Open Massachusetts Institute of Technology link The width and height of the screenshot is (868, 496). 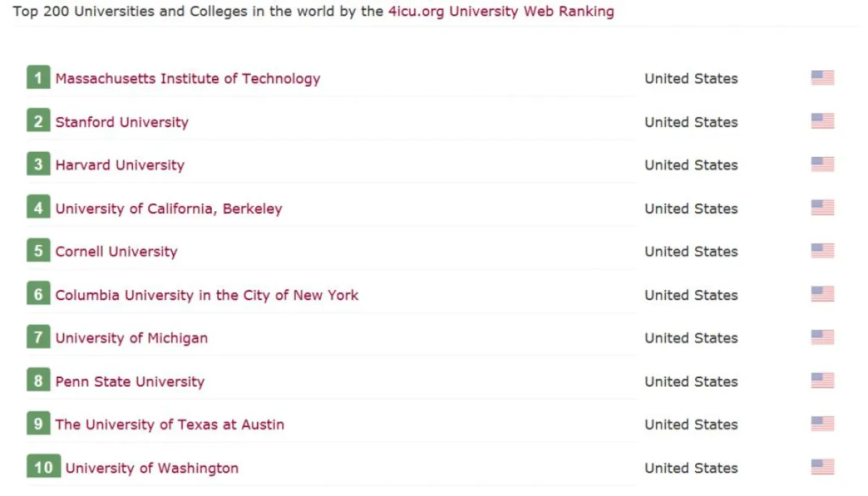click(187, 79)
